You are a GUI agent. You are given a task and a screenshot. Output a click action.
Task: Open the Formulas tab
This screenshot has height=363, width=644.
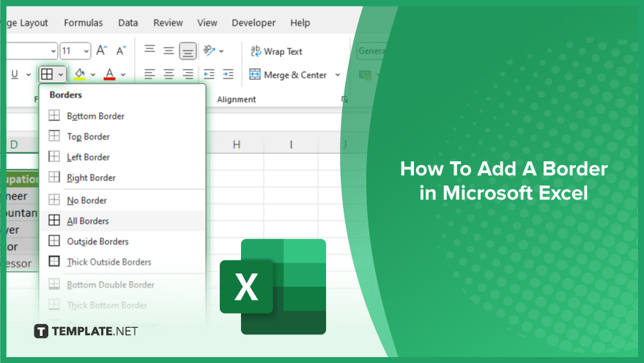click(84, 23)
